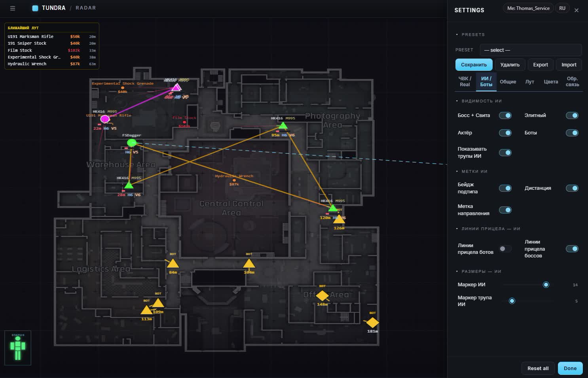Switch language with RU button
Viewport: 588px width, 378px height.
(562, 8)
